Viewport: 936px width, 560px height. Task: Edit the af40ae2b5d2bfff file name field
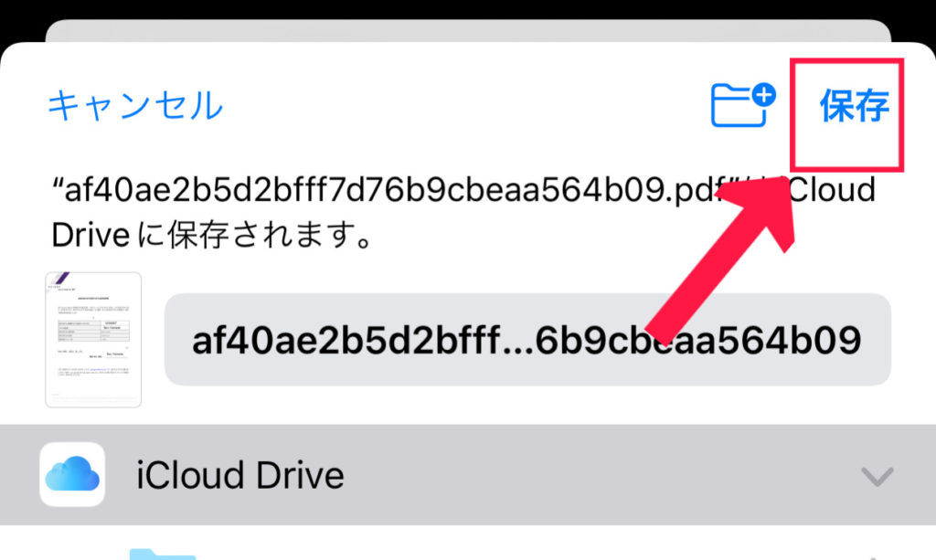tap(527, 340)
